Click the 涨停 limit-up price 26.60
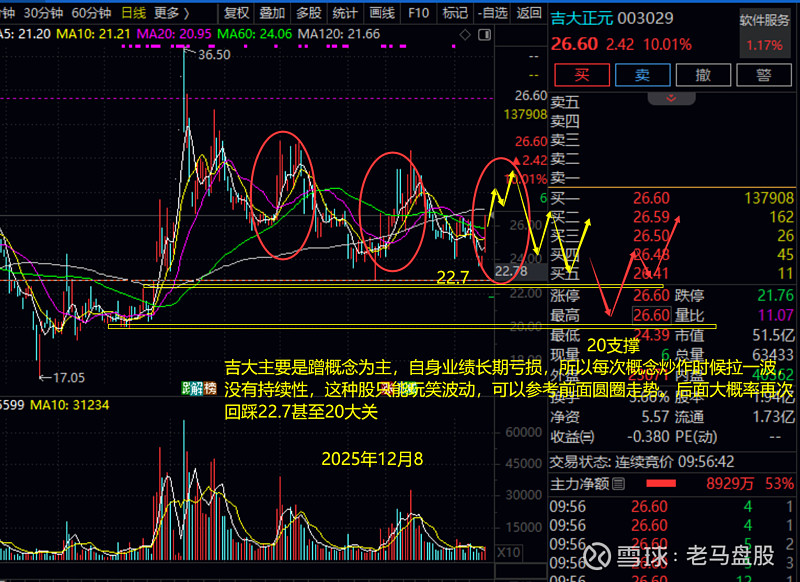 pyautogui.click(x=651, y=295)
